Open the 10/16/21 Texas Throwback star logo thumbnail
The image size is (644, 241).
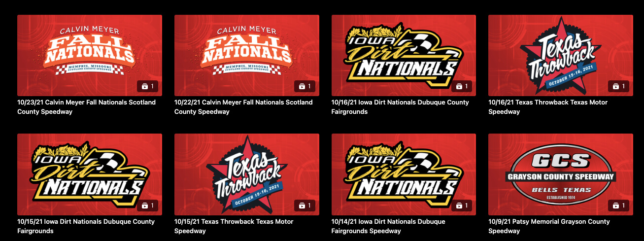(561, 55)
